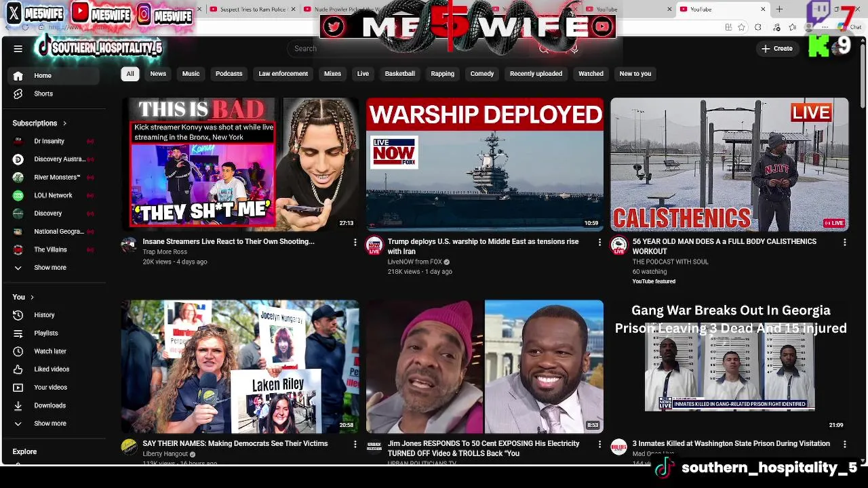
Task: Open Liked videos list
Action: tap(52, 369)
